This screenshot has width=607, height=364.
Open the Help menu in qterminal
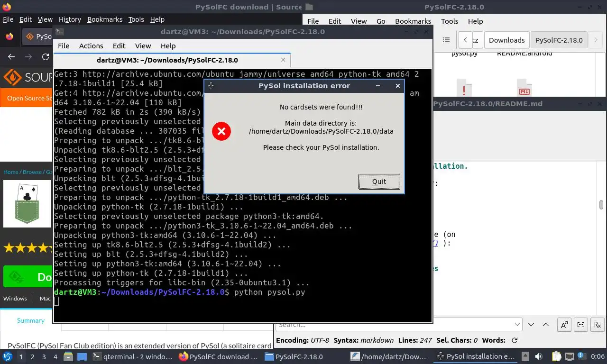[168, 46]
